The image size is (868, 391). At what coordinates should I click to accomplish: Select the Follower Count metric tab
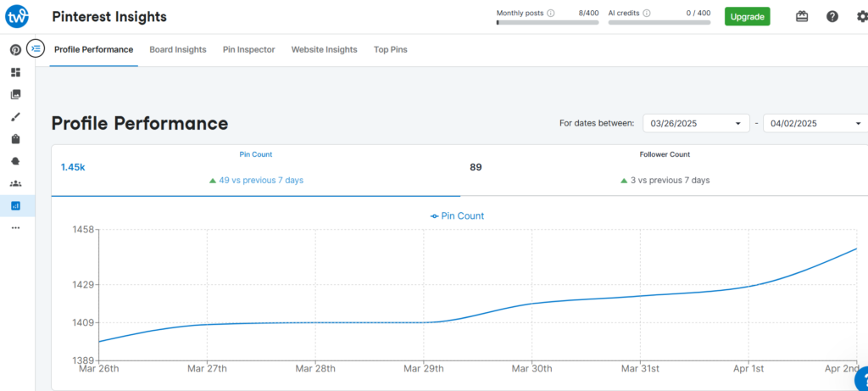pyautogui.click(x=665, y=170)
